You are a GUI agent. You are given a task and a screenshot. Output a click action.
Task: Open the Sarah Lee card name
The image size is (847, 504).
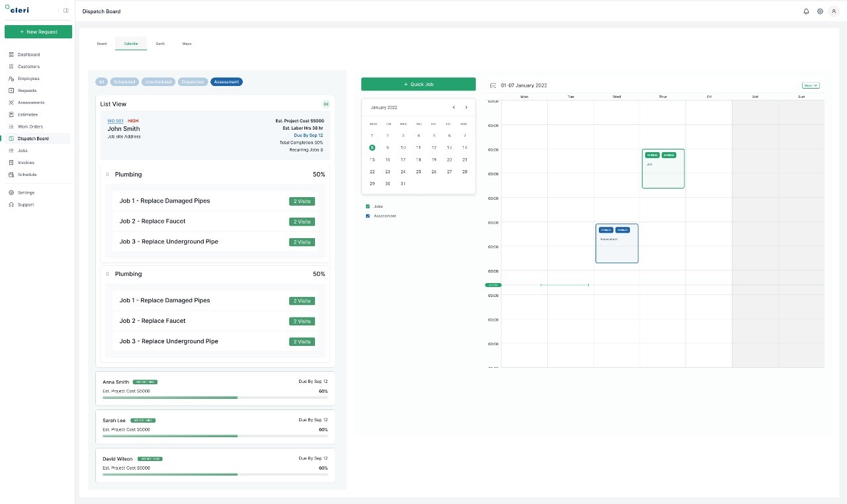tap(114, 420)
